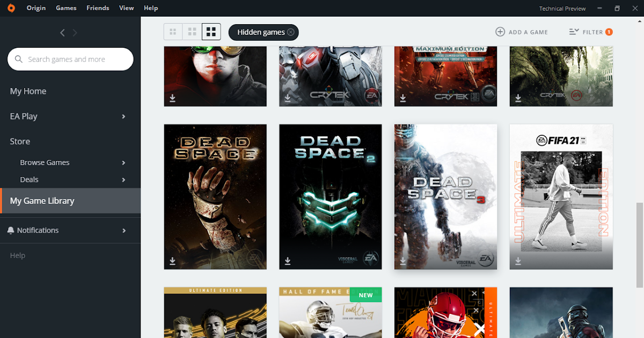Switch to large grid view
The height and width of the screenshot is (338, 644).
click(x=211, y=32)
